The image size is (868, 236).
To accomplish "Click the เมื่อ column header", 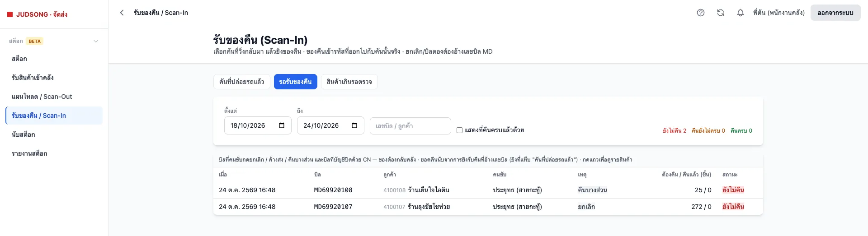I will 223,175.
